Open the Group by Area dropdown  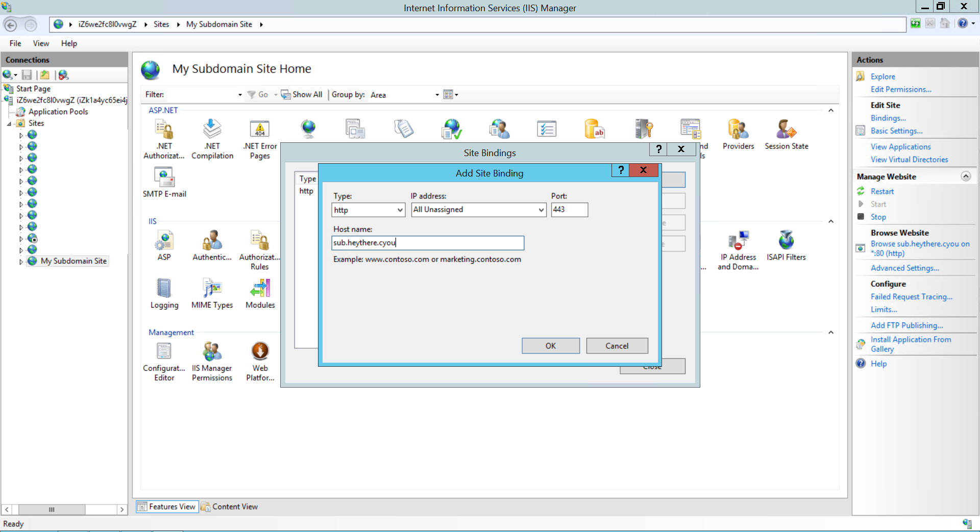(437, 95)
